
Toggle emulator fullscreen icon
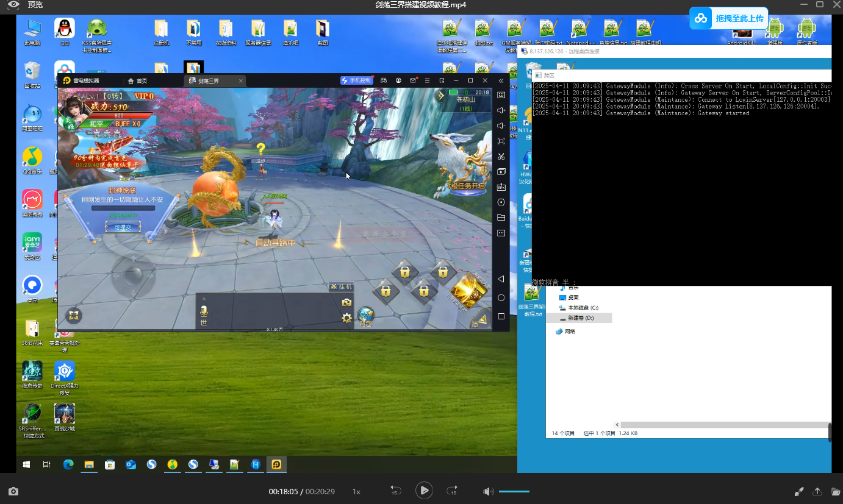coord(501,141)
